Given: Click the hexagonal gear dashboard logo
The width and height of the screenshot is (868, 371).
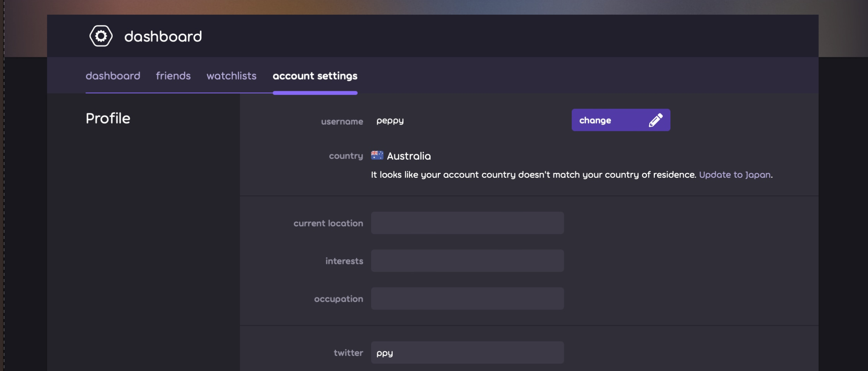Looking at the screenshot, I should (101, 35).
